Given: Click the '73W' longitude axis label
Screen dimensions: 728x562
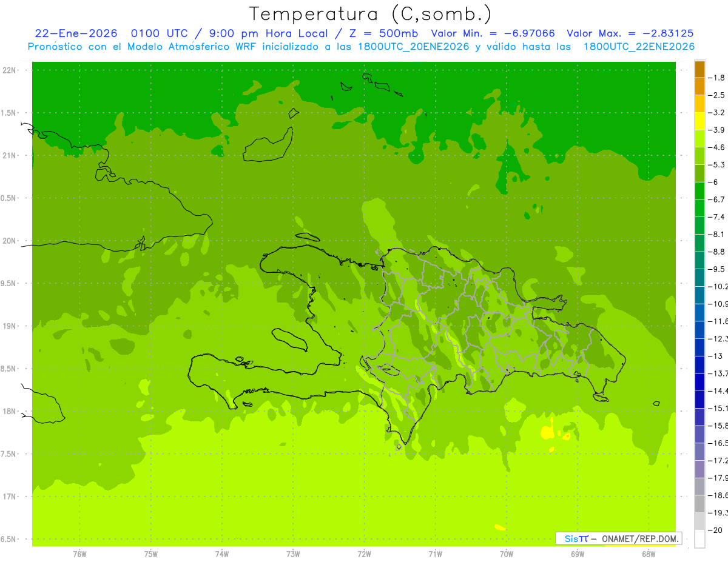Looking at the screenshot, I should pyautogui.click(x=292, y=554).
